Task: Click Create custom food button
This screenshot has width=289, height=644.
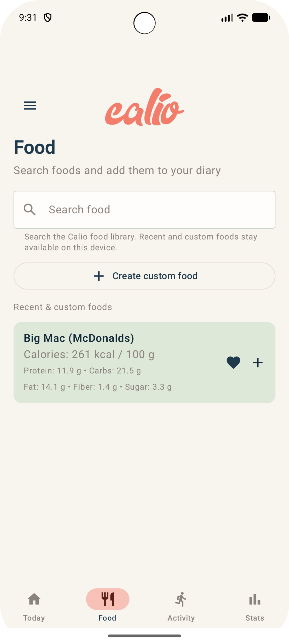Action: [x=144, y=276]
